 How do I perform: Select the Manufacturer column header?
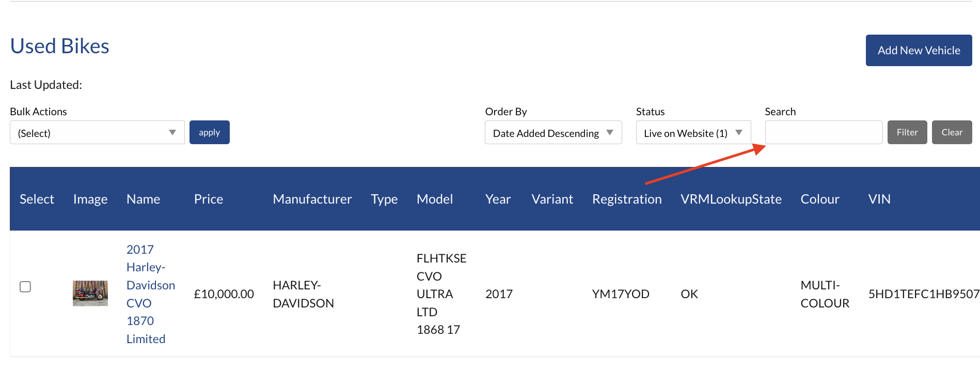(312, 199)
